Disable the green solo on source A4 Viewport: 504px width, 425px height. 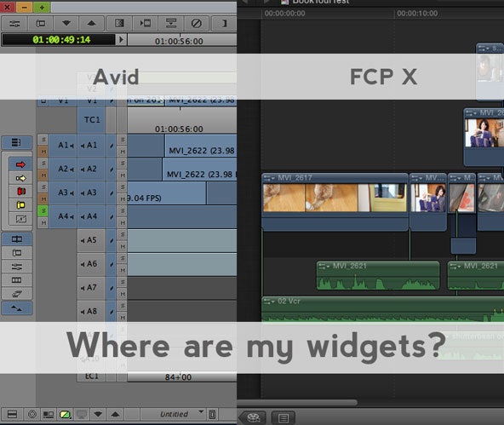(x=43, y=211)
